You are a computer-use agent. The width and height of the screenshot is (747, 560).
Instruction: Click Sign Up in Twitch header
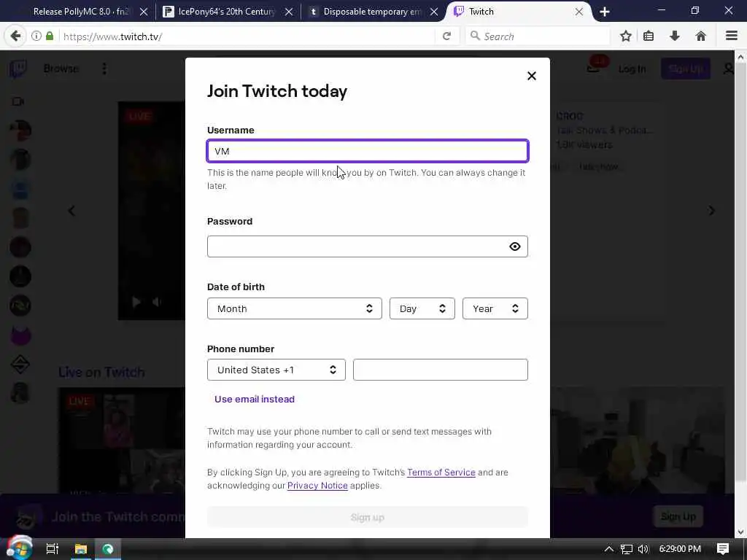coord(686,69)
